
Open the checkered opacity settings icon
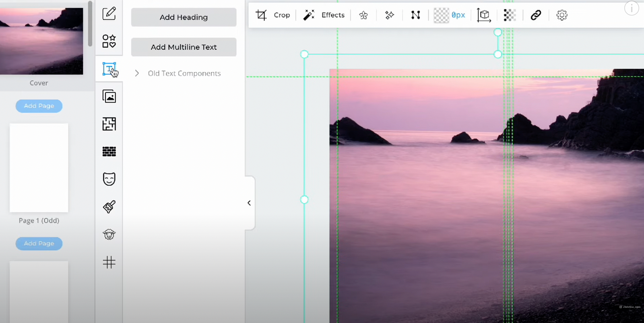[510, 15]
